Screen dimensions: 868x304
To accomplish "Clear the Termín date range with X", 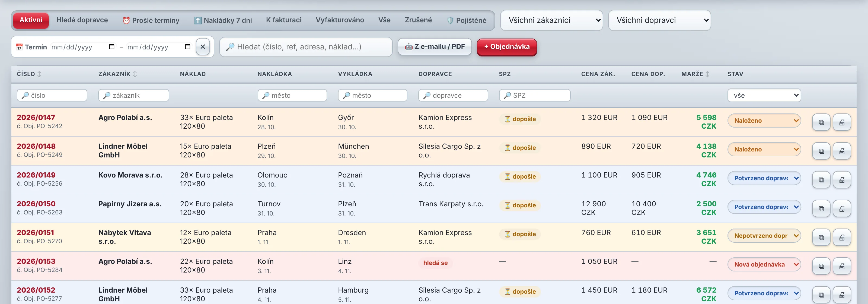I will pyautogui.click(x=203, y=46).
